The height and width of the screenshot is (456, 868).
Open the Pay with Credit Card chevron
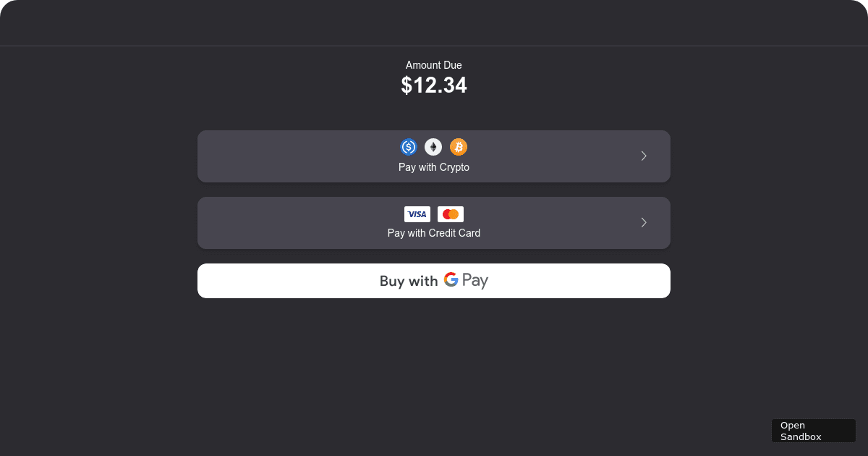(643, 222)
